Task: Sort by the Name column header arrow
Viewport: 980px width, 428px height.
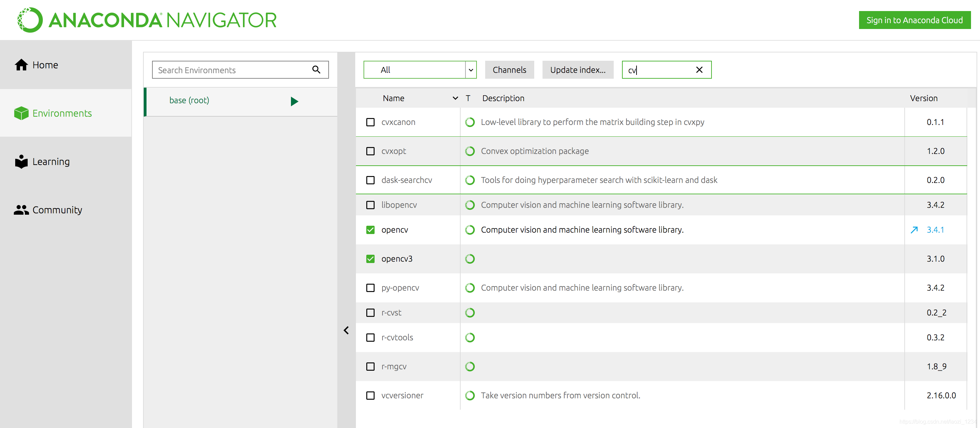Action: 455,98
